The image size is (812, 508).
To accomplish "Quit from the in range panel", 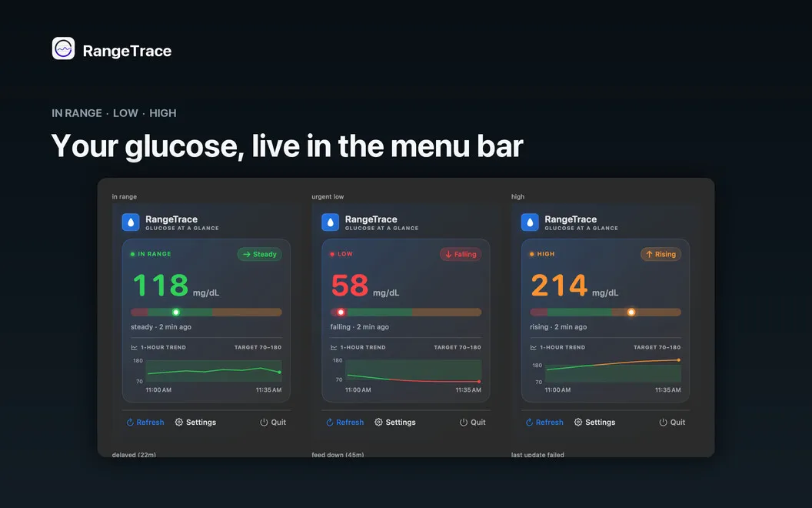I will coord(273,423).
